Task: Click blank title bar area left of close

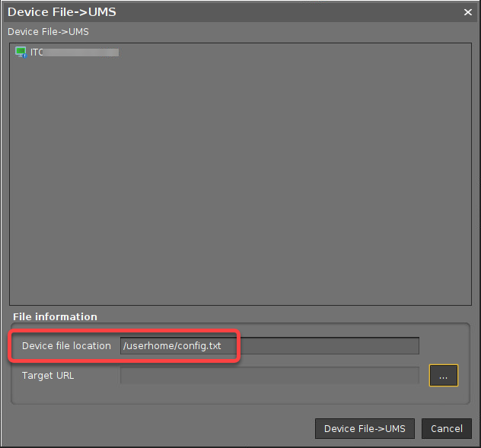Action: 304,12
